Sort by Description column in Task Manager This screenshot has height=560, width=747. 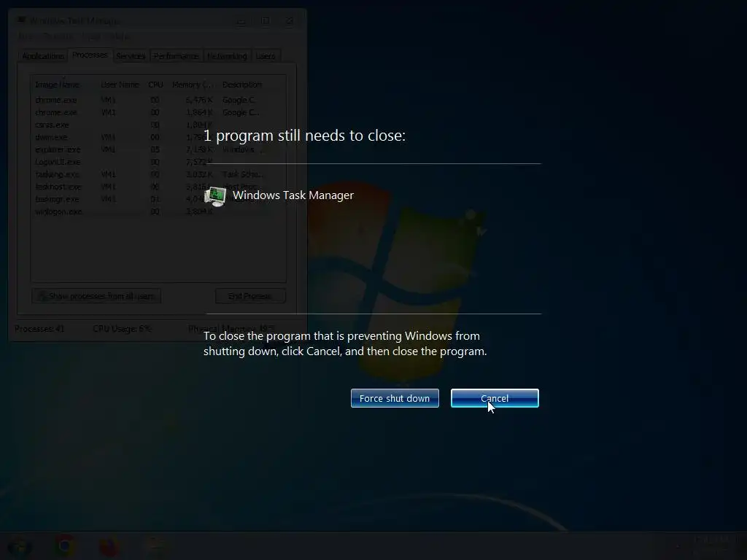252,85
